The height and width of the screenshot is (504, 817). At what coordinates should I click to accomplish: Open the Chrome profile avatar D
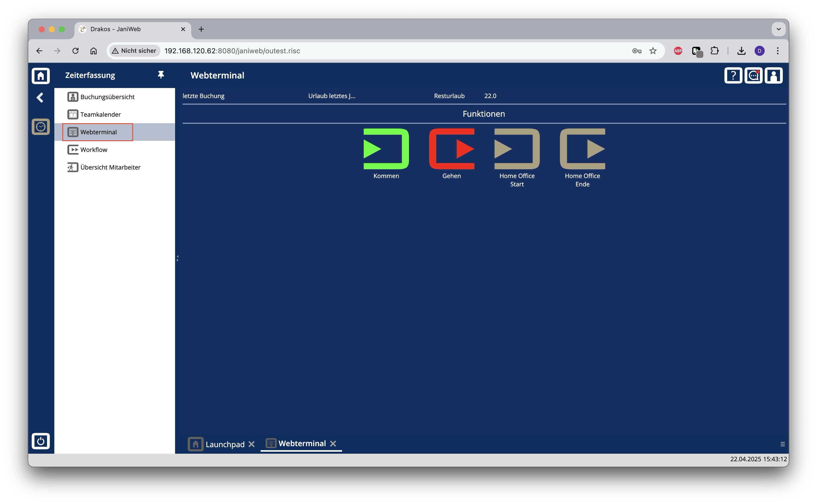click(759, 51)
